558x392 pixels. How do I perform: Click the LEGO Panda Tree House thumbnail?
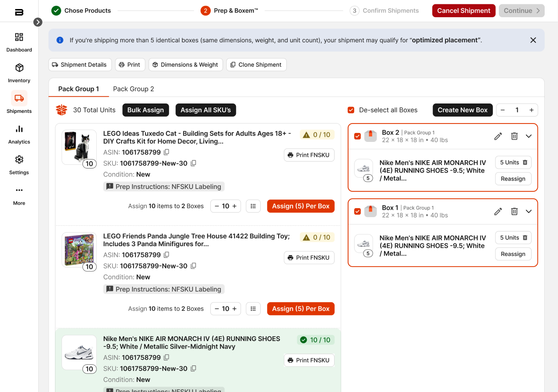[x=79, y=250]
